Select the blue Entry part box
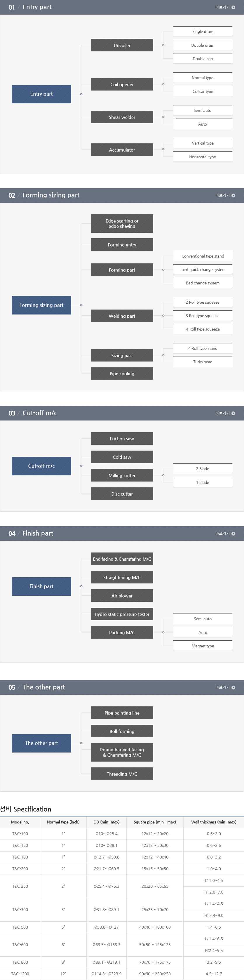Image resolution: width=244 pixels, height=980 pixels. 41,94
